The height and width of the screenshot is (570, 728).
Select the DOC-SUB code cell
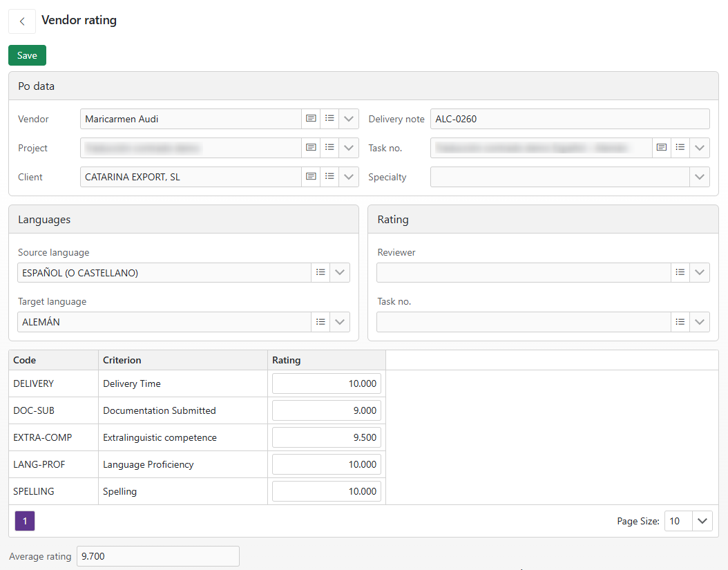pos(53,410)
